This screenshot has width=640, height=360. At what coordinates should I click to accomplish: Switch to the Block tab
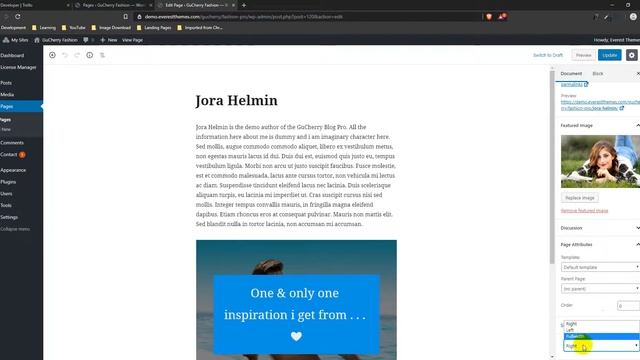click(598, 73)
